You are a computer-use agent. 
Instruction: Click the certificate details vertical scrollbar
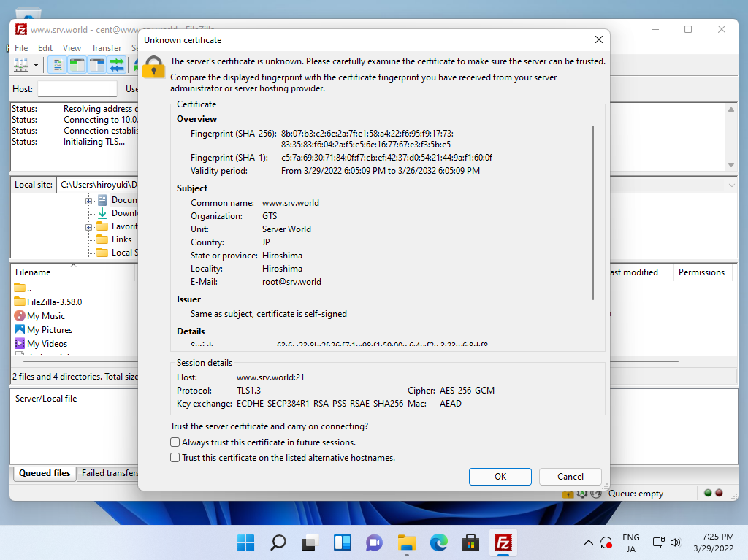[x=593, y=212]
